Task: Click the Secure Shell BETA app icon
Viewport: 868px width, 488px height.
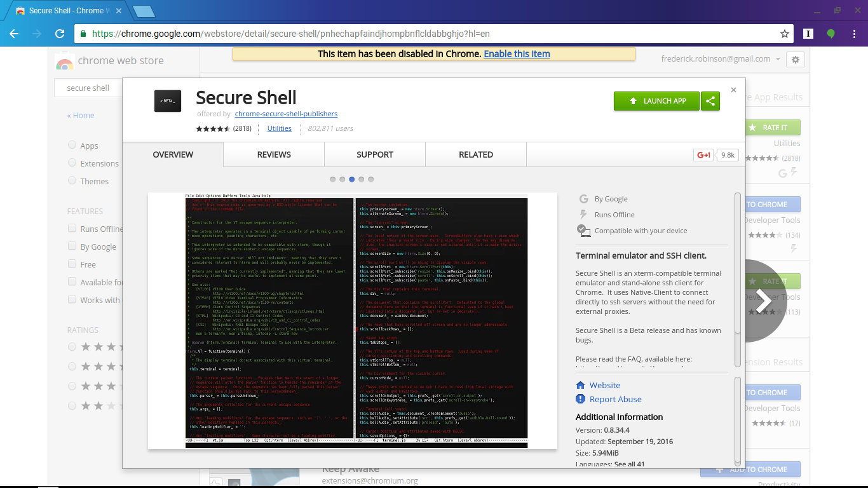Action: (168, 101)
